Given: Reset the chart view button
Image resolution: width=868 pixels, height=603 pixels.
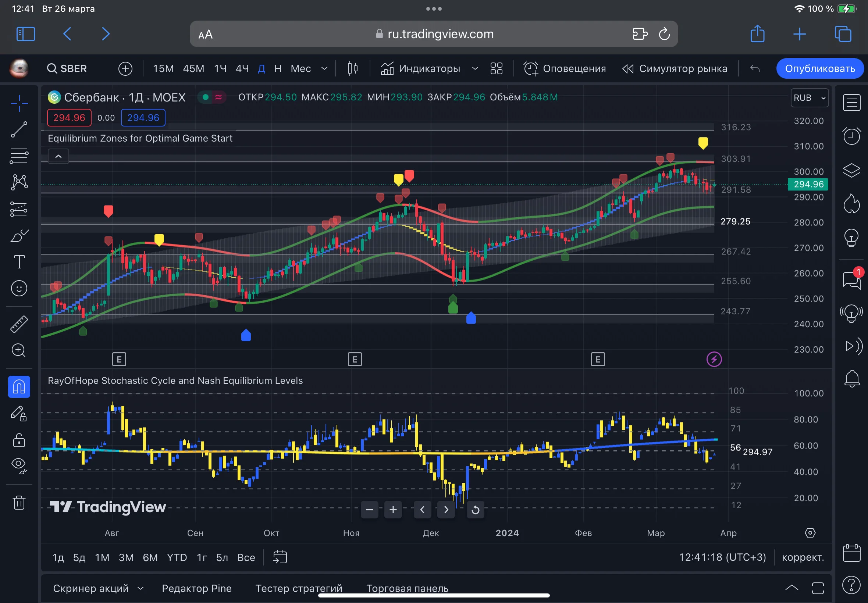Looking at the screenshot, I should tap(476, 510).
